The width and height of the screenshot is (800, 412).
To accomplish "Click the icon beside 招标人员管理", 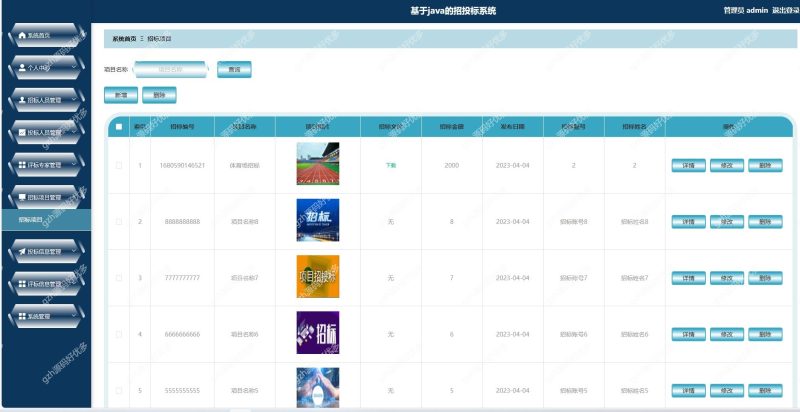I will click(x=21, y=133).
